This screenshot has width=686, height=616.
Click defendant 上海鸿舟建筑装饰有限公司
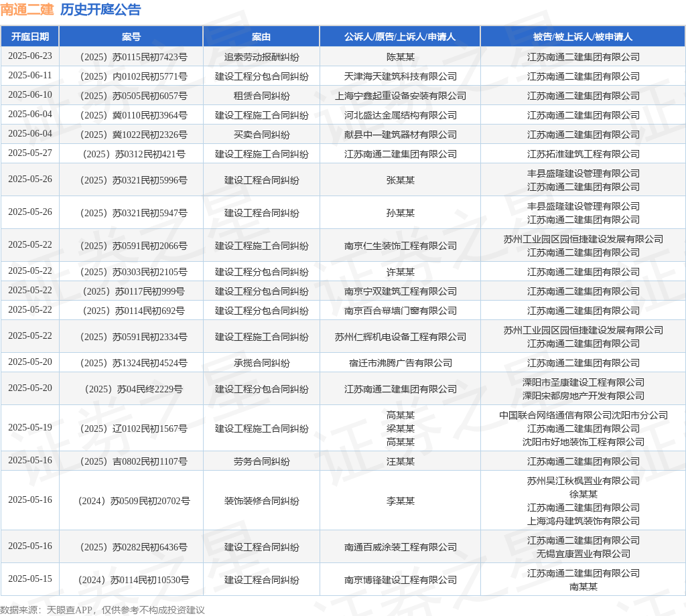(584, 521)
